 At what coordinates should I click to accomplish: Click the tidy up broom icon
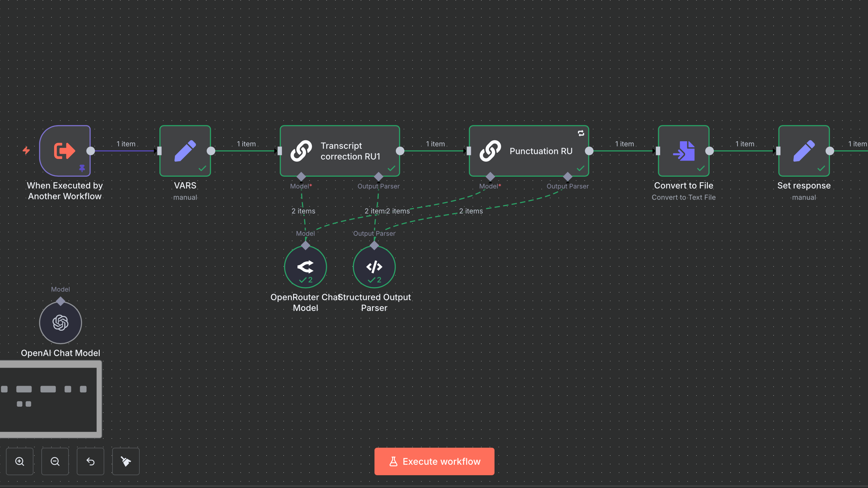click(x=126, y=461)
